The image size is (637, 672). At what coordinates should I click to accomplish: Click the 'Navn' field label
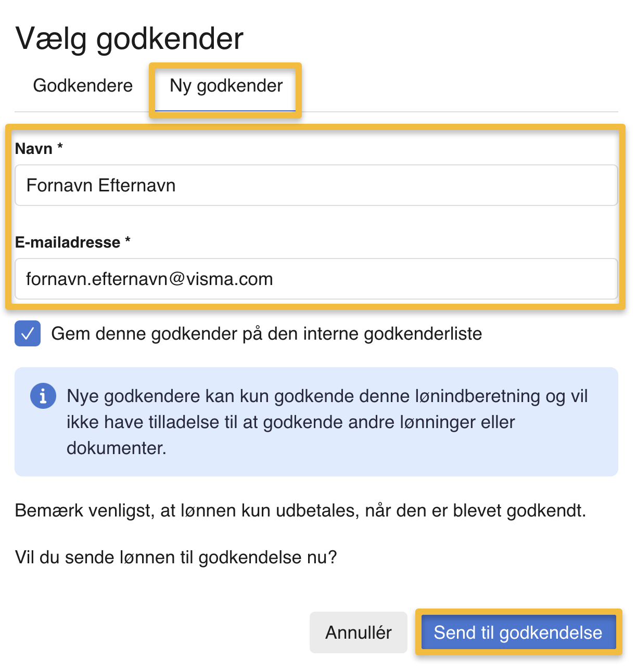(x=34, y=149)
